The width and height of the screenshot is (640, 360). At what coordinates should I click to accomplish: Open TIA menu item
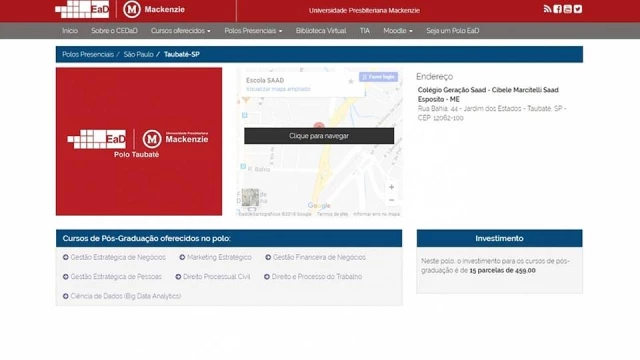tap(364, 31)
